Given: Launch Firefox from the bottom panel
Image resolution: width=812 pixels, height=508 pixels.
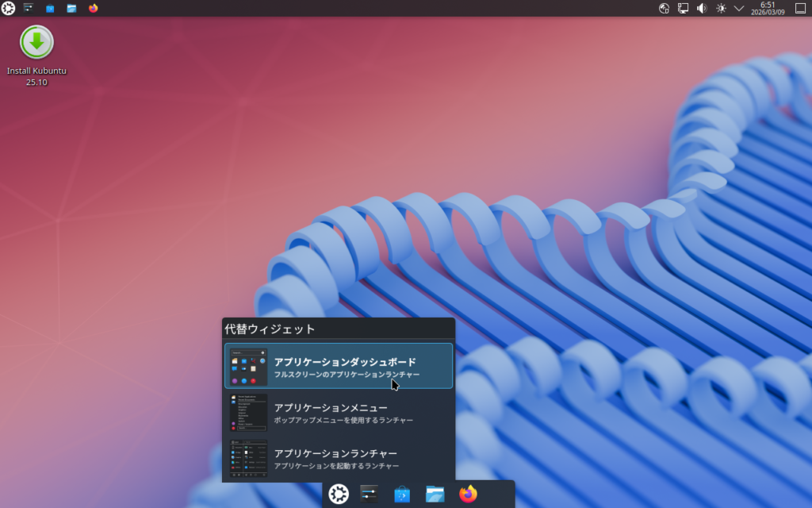Looking at the screenshot, I should coord(468,494).
